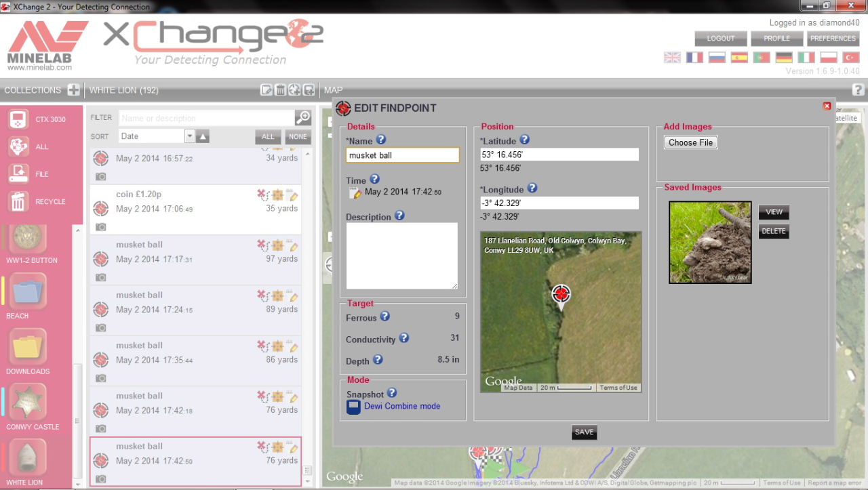Click the Name field containing musket ball
Viewport: 868px width, 490px height.
coord(403,155)
